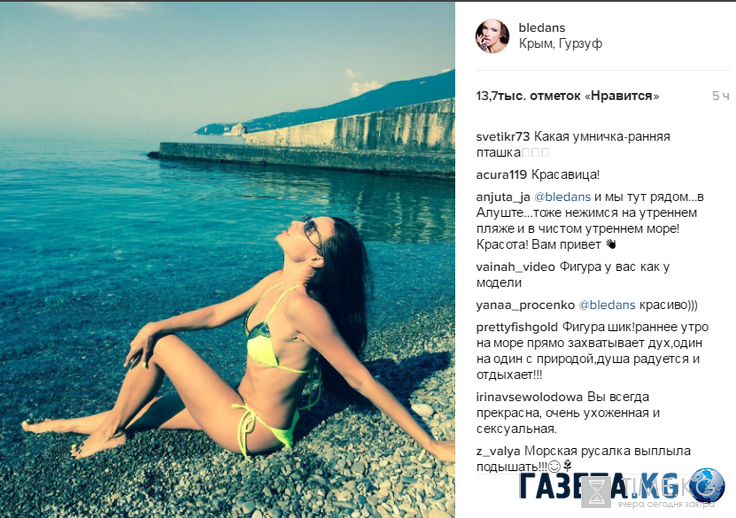
Task: Click the bledans username in header
Action: click(542, 28)
